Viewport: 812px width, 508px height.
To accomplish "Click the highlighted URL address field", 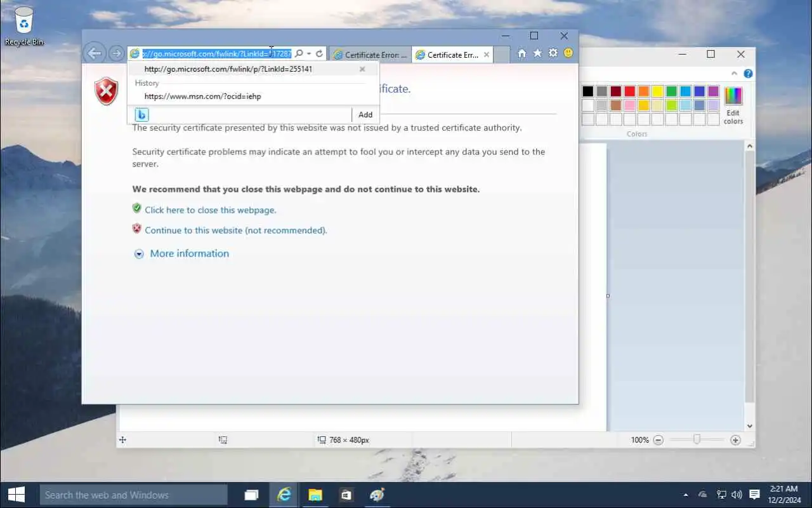I will [216, 54].
